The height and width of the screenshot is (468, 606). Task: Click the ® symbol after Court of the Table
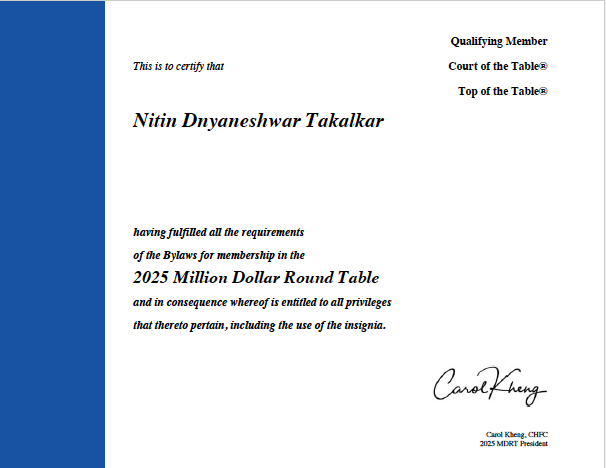point(543,67)
